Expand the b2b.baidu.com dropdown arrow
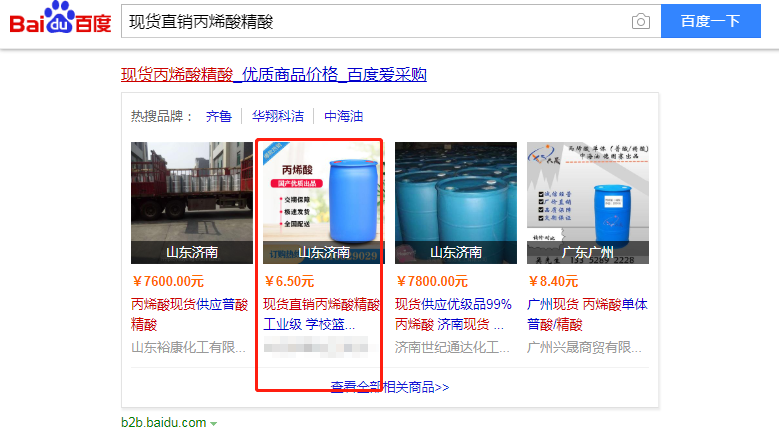Viewport: 779px width, 436px height. click(214, 424)
